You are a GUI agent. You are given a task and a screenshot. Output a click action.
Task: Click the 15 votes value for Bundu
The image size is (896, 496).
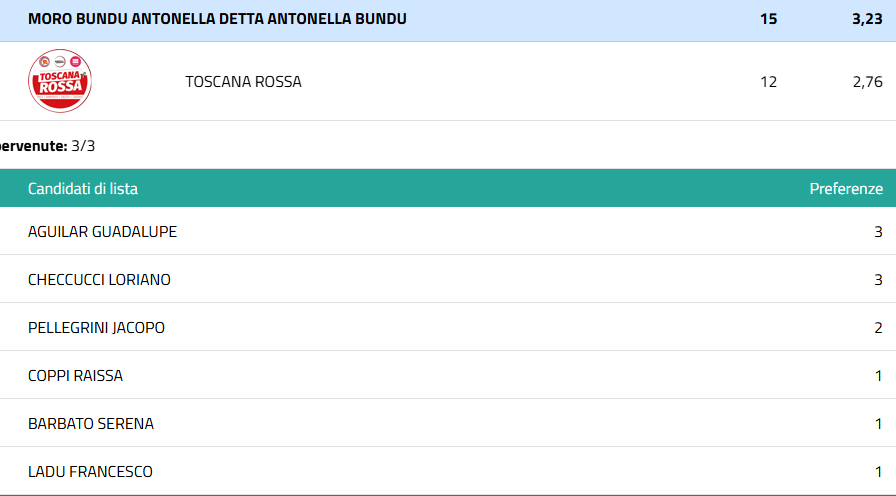(x=768, y=19)
